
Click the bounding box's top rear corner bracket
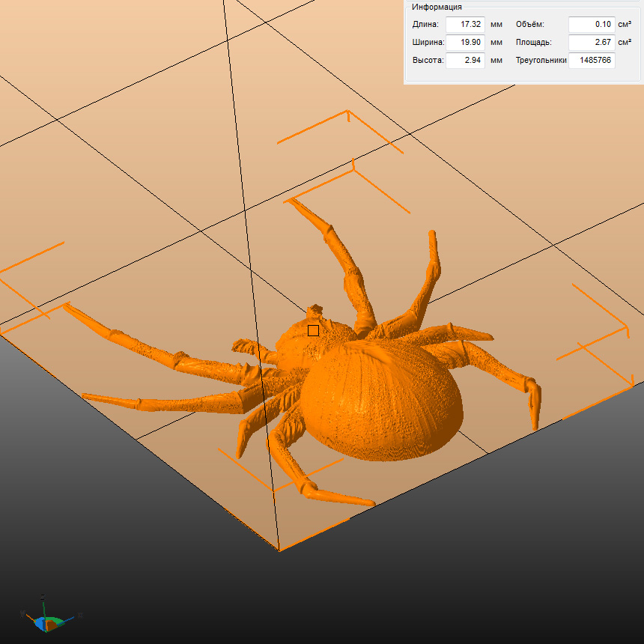click(348, 112)
